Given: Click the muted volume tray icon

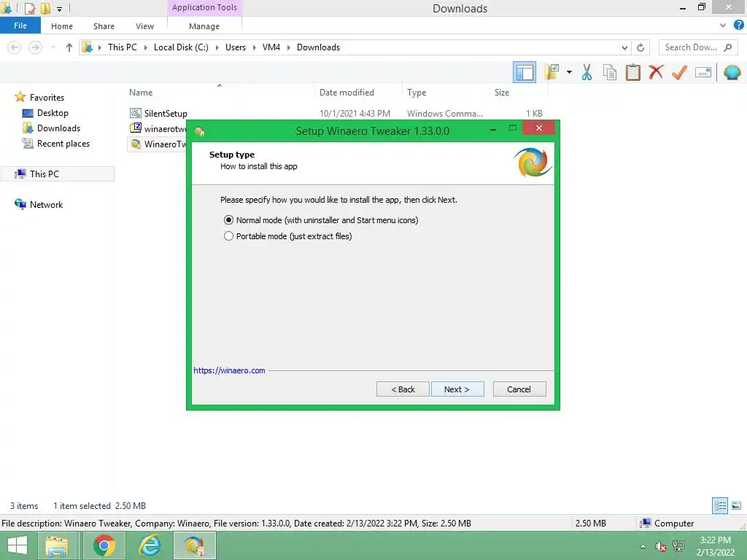Looking at the screenshot, I should point(661,546).
